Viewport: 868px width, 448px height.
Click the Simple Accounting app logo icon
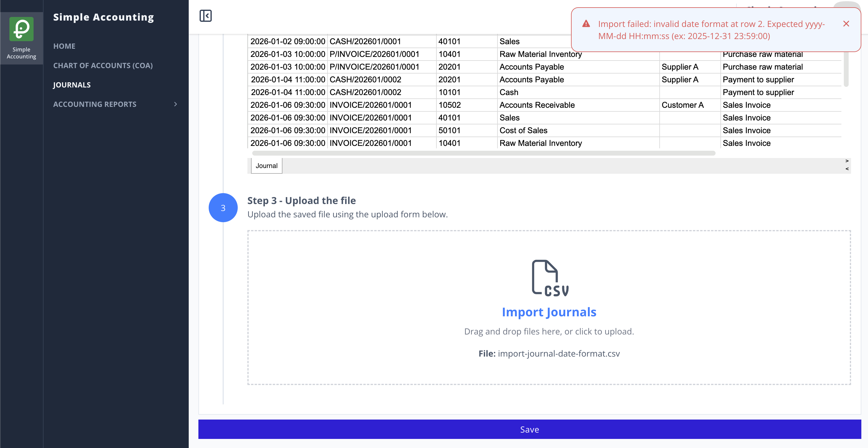coord(21,29)
